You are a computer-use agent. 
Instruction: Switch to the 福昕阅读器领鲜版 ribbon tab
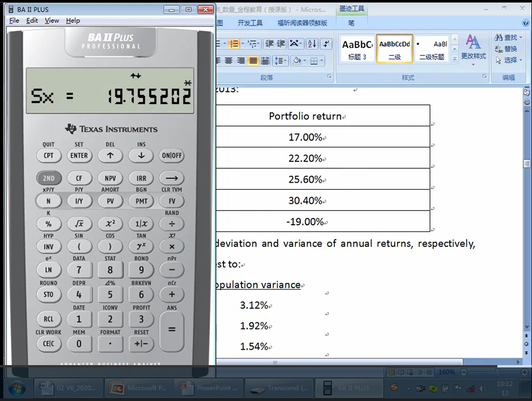pos(302,23)
